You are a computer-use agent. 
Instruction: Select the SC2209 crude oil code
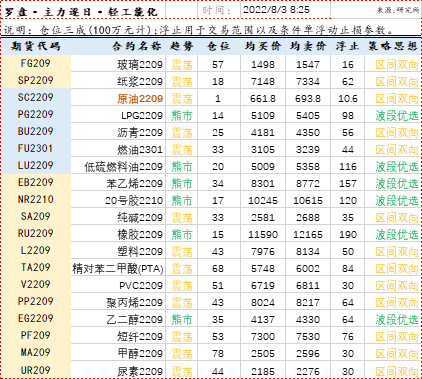(36, 97)
